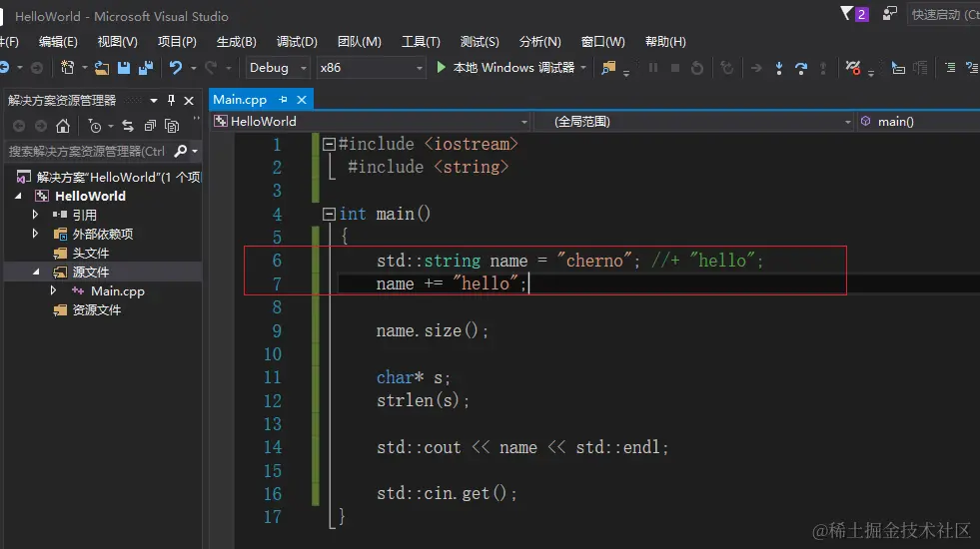980x549 pixels.
Task: Open the 团队(M) menu
Action: click(x=360, y=42)
